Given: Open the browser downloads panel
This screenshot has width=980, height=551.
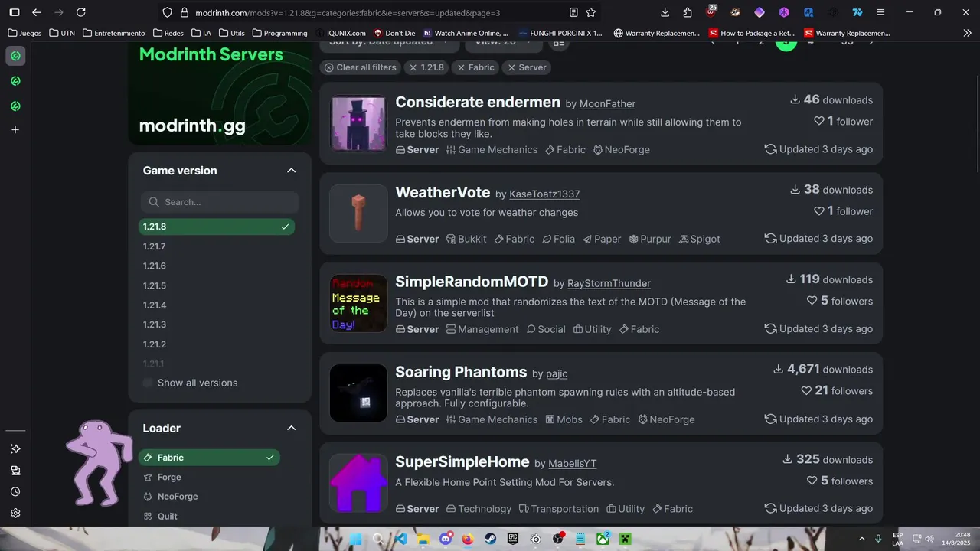Looking at the screenshot, I should [x=665, y=12].
